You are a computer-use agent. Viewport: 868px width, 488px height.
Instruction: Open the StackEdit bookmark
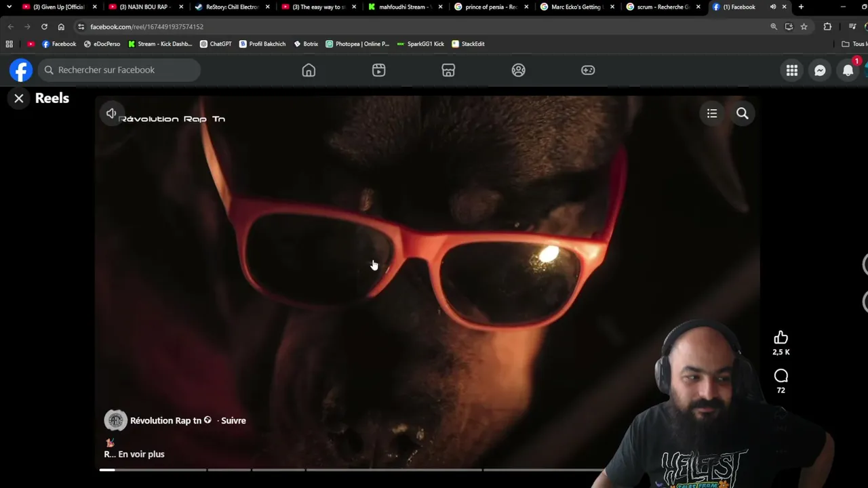pyautogui.click(x=468, y=44)
